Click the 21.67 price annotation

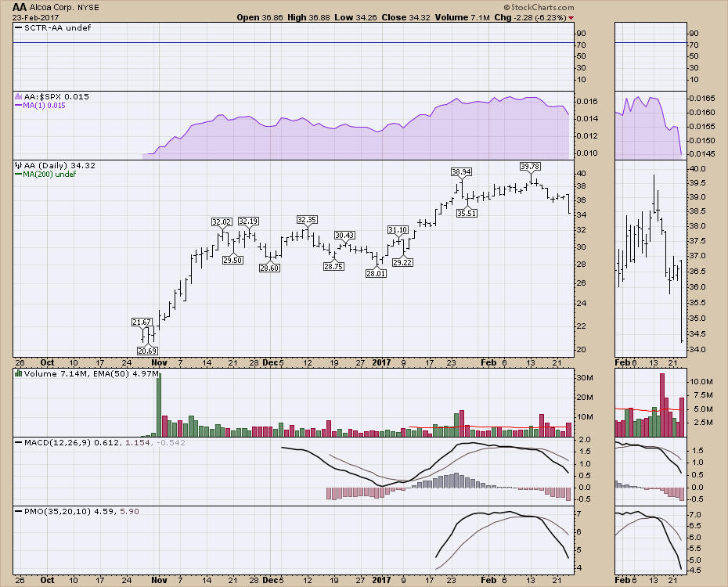pos(142,322)
